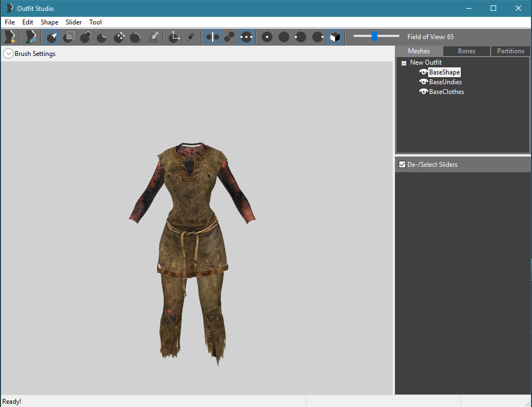This screenshot has width=532, height=407.
Task: Open the Tool menu
Action: coord(95,22)
